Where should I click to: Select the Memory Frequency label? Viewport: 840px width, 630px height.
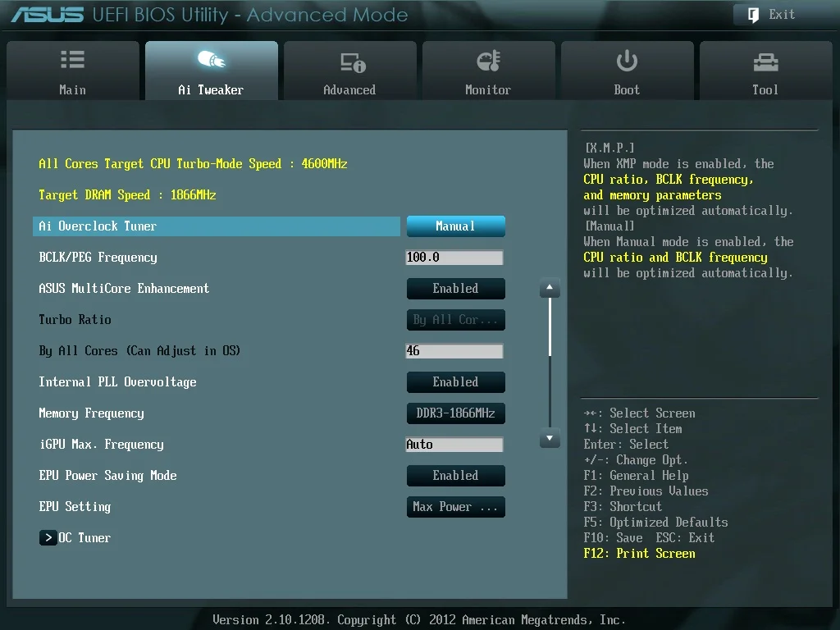point(91,413)
